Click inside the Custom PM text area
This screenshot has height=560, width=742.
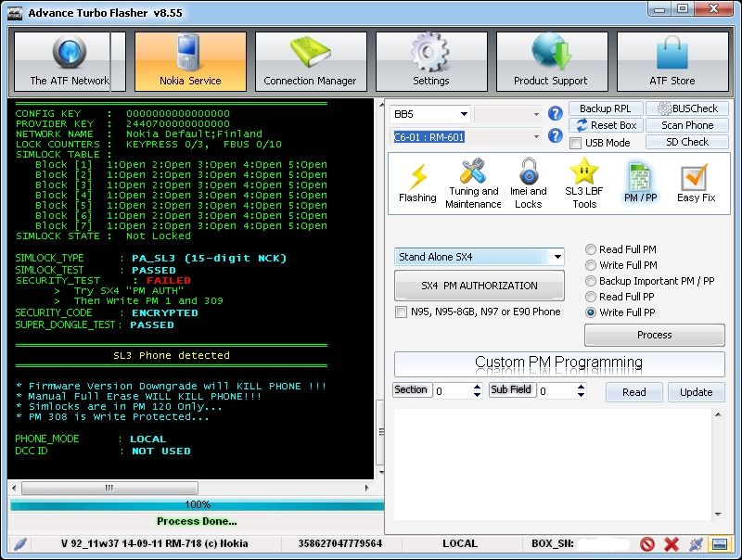[x=552, y=465]
